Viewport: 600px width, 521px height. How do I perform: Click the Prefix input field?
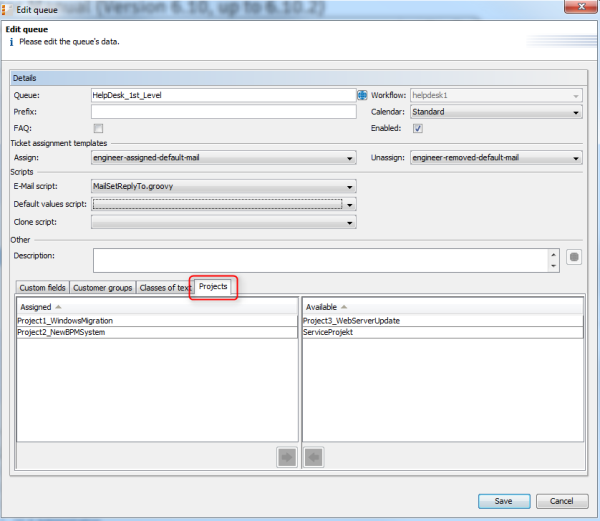click(x=223, y=112)
